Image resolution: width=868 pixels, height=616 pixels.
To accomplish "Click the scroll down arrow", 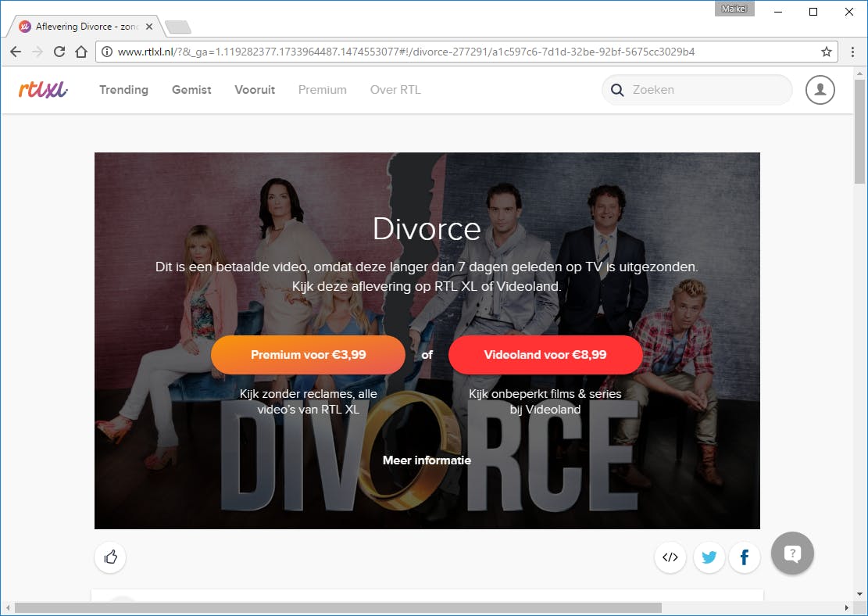I will coord(859,594).
